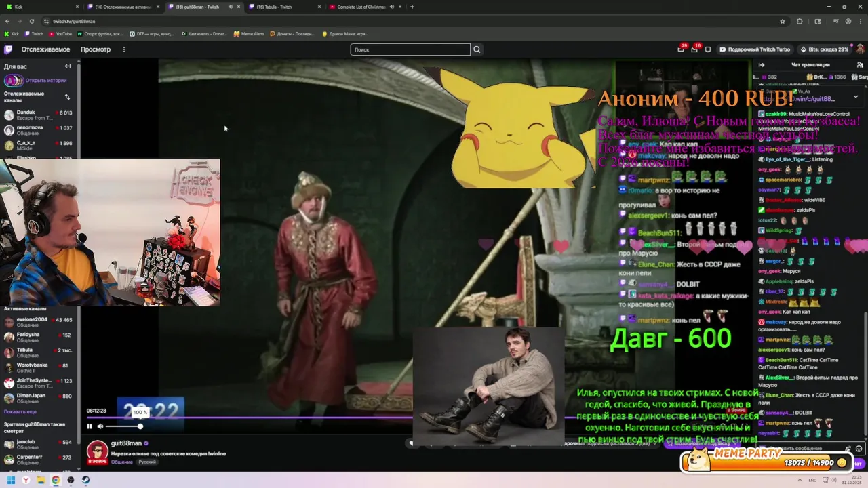The image size is (868, 488).
Task: Open Yandex browser from the taskbar
Action: click(26, 480)
